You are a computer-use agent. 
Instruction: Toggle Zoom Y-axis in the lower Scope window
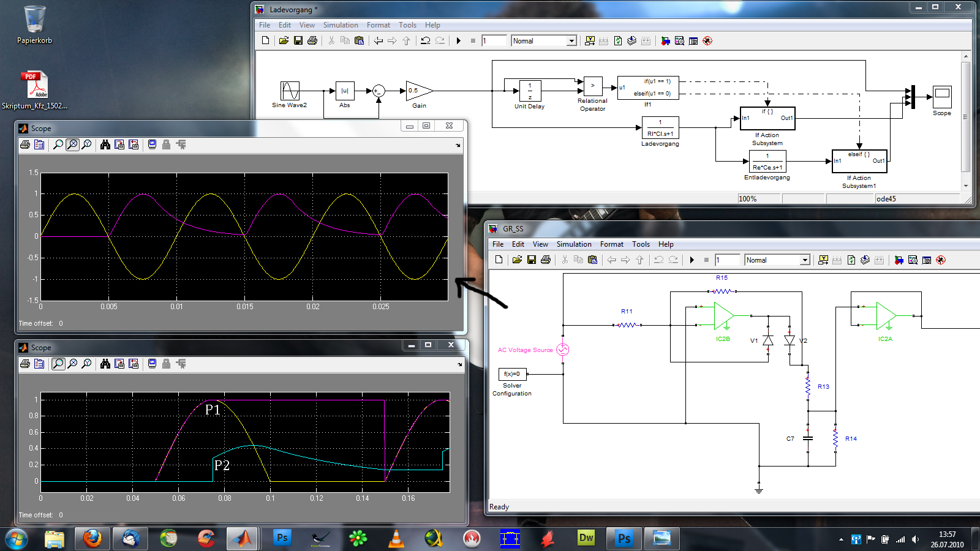tap(86, 364)
